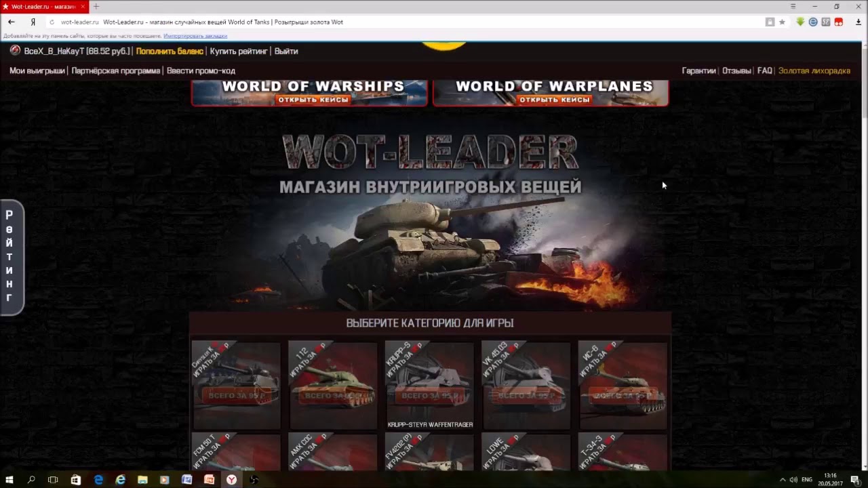The image size is (868, 488).
Task: Select the 112 tank category
Action: [x=332, y=385]
